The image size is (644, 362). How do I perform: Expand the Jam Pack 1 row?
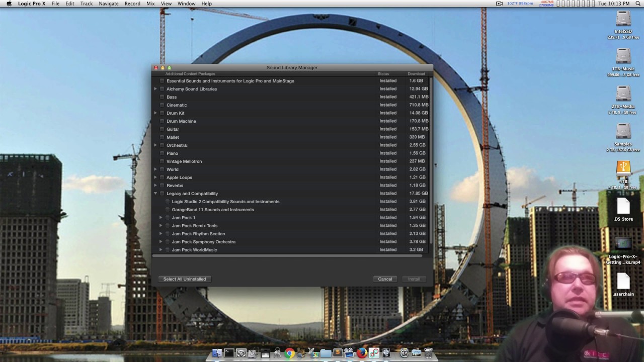pos(161,218)
